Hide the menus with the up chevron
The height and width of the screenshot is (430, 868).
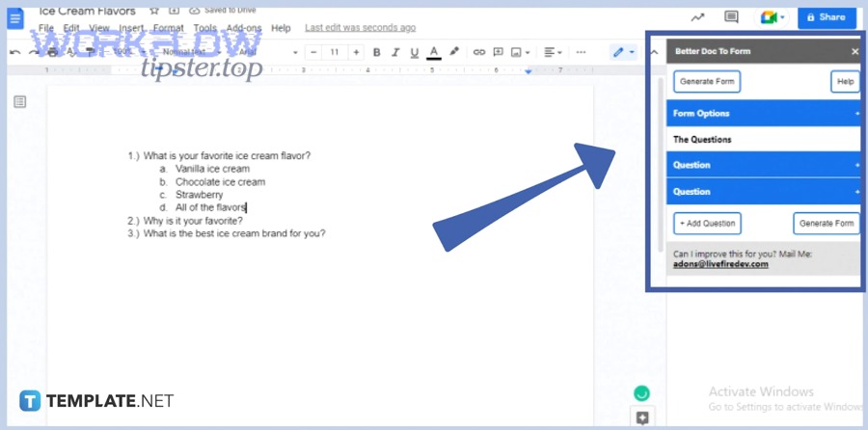click(654, 53)
